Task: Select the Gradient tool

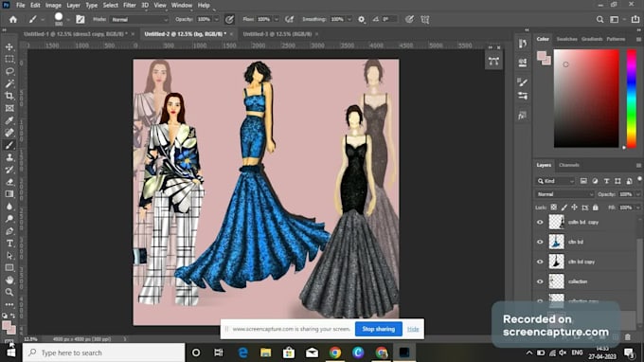Action: [9, 194]
